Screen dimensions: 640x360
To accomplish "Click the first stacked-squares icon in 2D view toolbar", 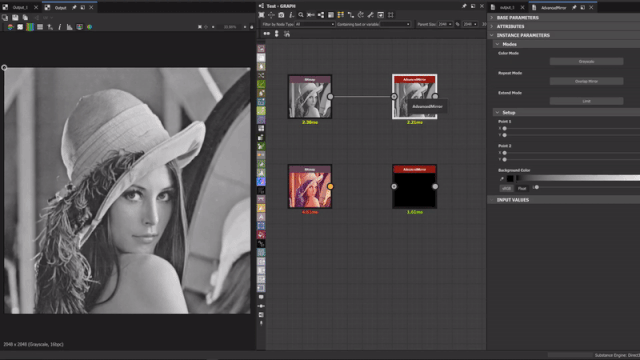I will [x=5, y=18].
